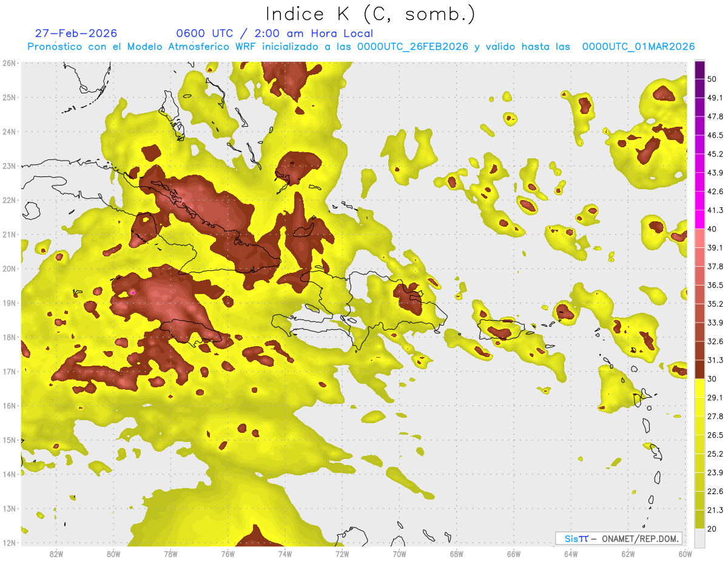
Task: Click the color bar label "31.3"
Action: click(x=715, y=360)
